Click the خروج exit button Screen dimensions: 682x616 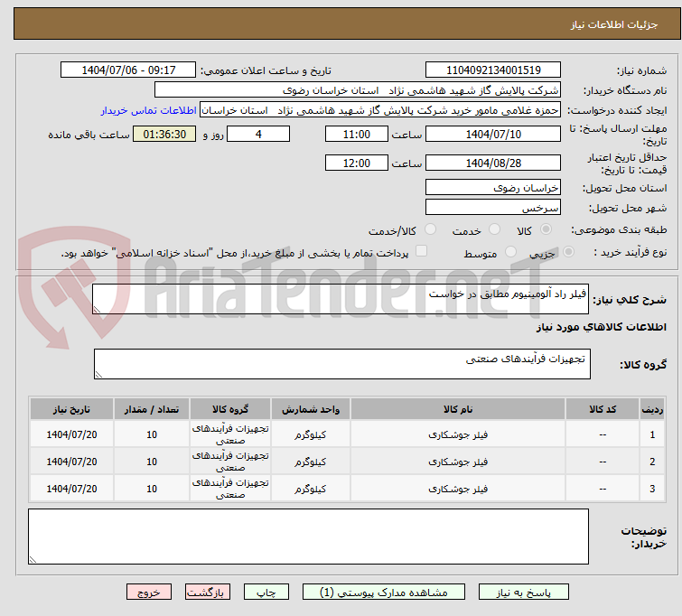[x=149, y=593]
